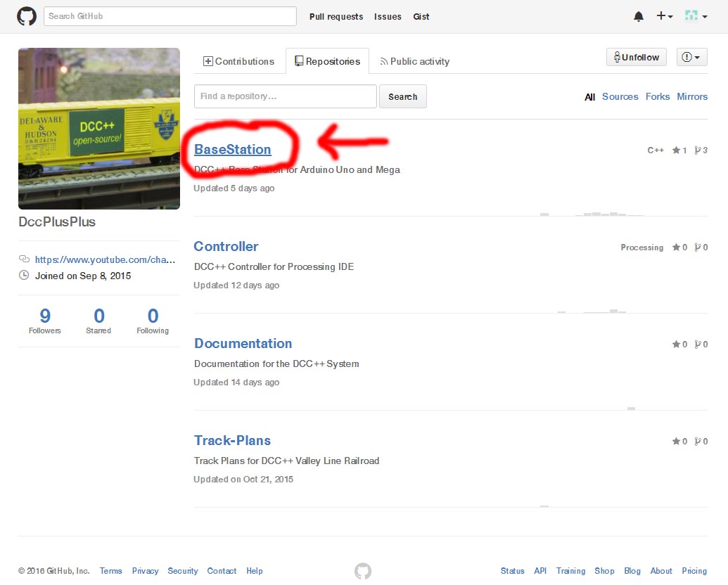Viewport: 728px width, 585px height.
Task: Open the Blog footer link
Action: click(x=632, y=571)
